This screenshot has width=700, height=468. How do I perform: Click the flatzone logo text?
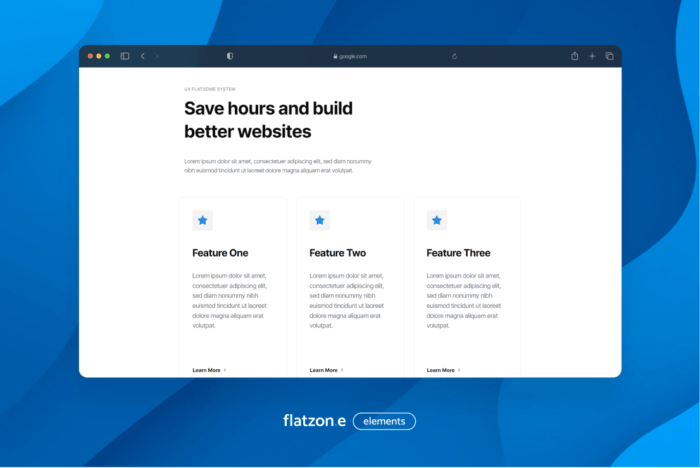point(314,421)
